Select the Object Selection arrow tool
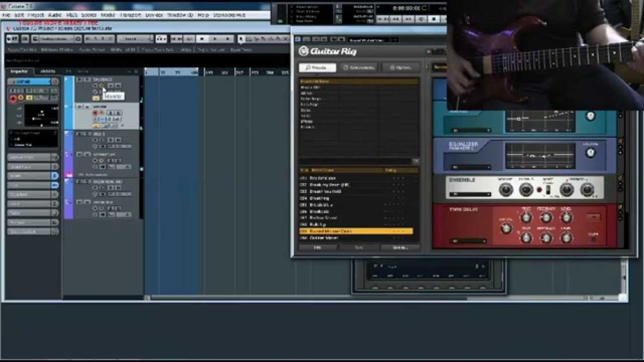Image resolution: width=644 pixels, height=362 pixels. 242,39
